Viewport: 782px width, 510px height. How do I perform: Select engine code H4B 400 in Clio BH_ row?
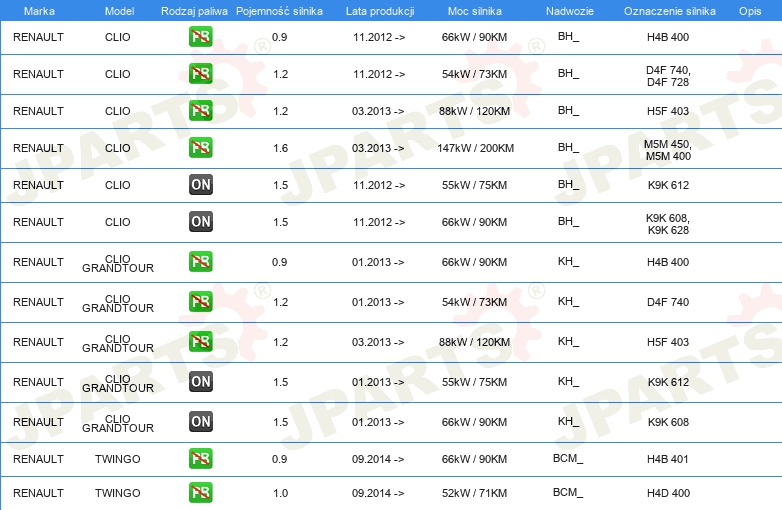point(668,37)
